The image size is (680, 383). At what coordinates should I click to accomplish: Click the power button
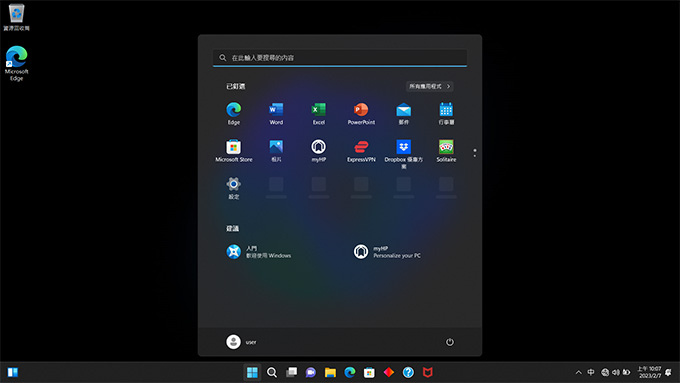tap(450, 342)
